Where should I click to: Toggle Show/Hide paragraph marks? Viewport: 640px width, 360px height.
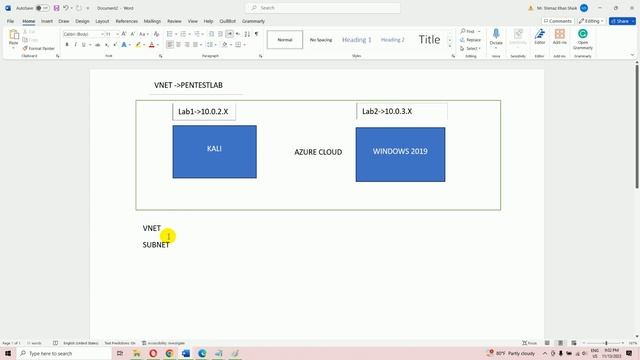(256, 34)
